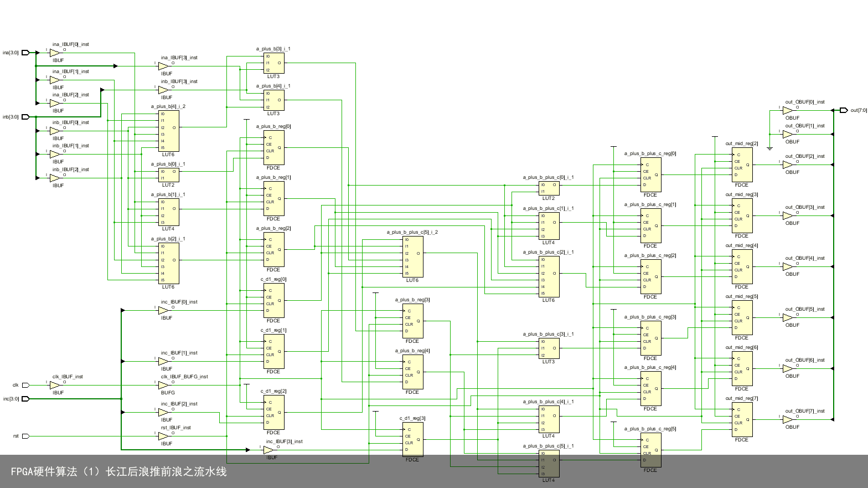868x488 pixels.
Task: Select the c_d1_reg[3] FDCE register
Action: (412, 440)
